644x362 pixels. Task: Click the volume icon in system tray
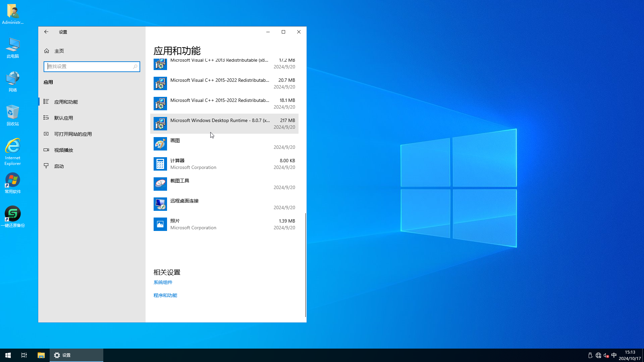pyautogui.click(x=606, y=355)
